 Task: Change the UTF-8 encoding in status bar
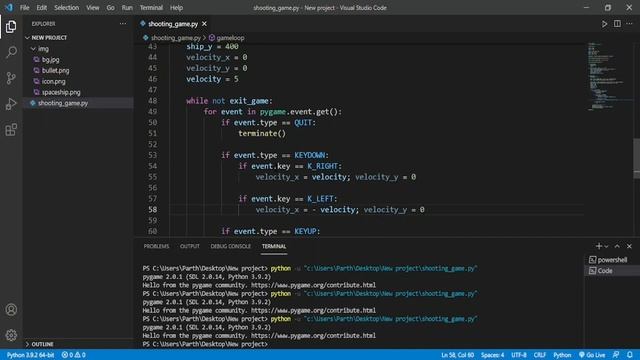click(x=519, y=355)
